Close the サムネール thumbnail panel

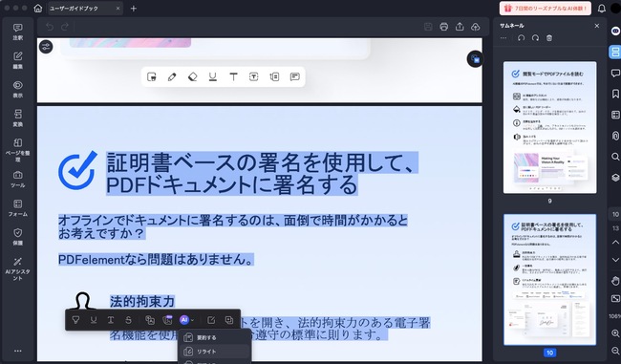point(597,26)
